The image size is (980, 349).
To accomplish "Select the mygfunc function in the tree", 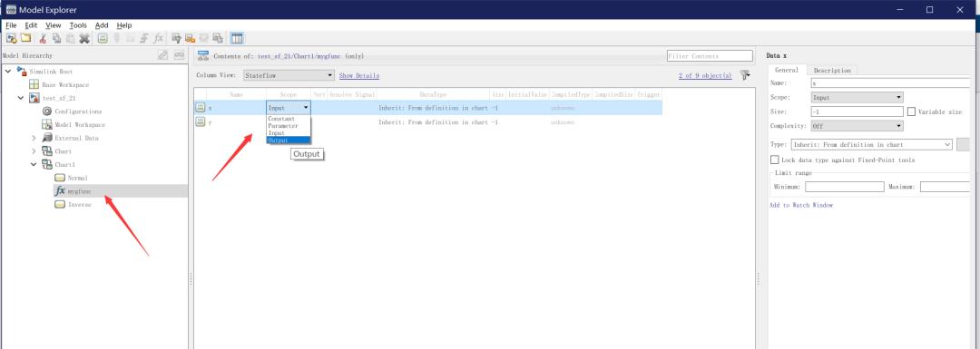I will [79, 191].
